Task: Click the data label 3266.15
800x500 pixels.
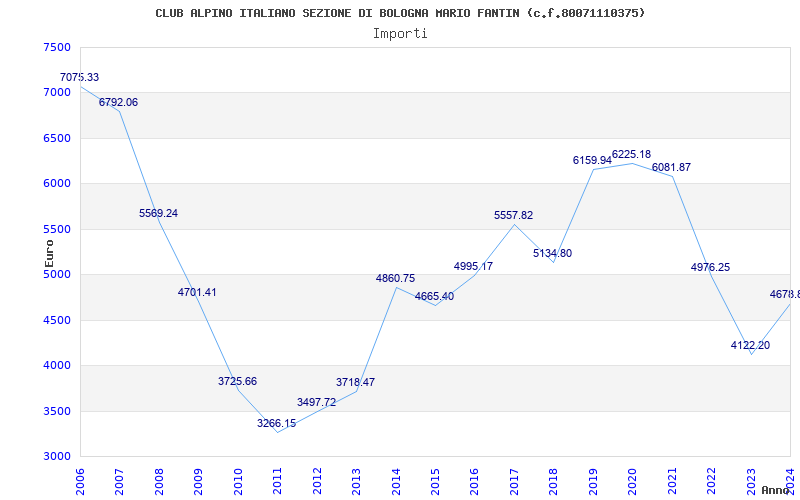Action: point(277,423)
